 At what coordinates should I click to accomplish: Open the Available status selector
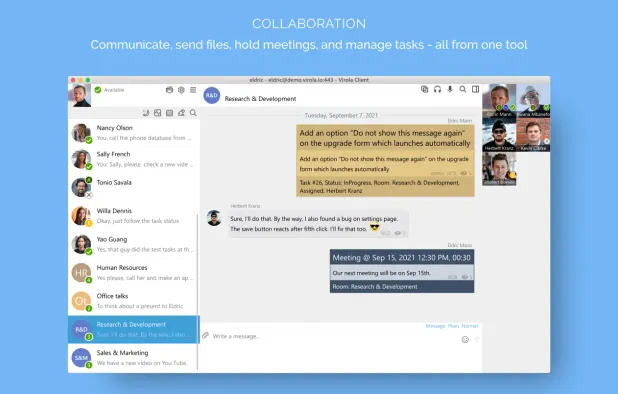110,90
